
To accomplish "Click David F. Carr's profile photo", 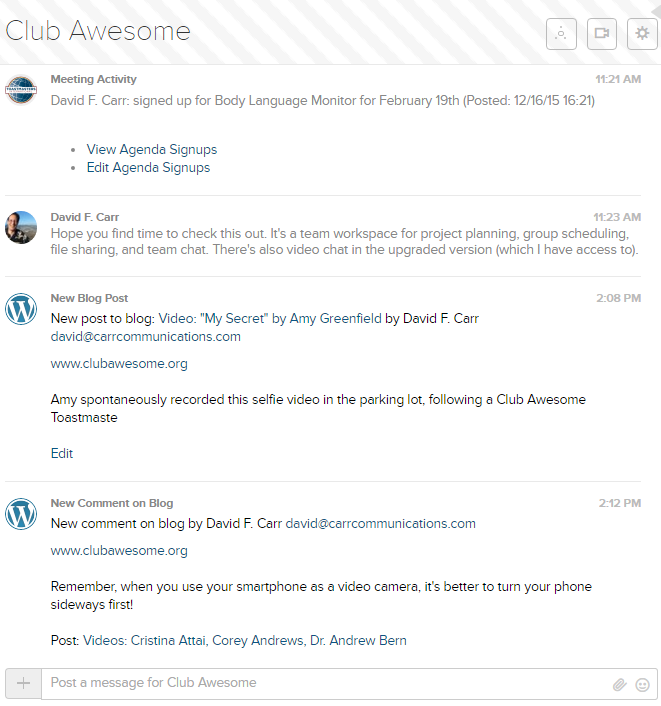I will [21, 227].
